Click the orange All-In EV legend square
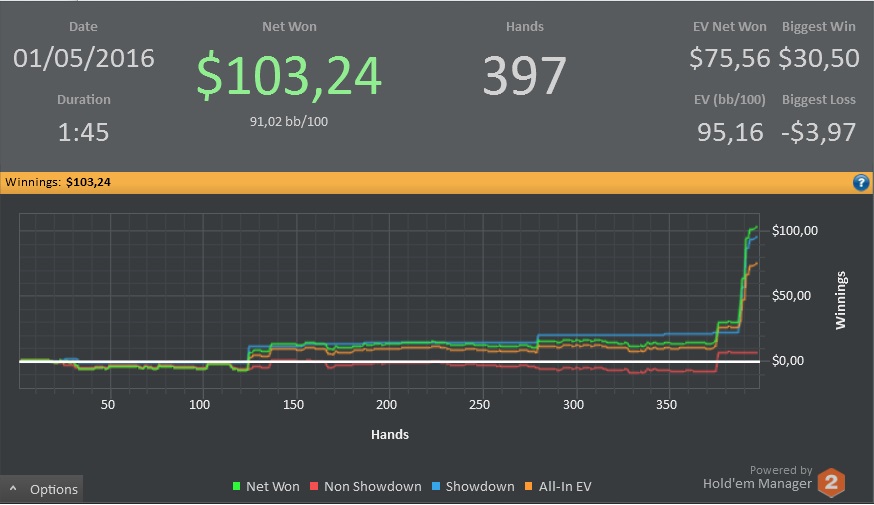This screenshot has height=505, width=874. pos(528,486)
